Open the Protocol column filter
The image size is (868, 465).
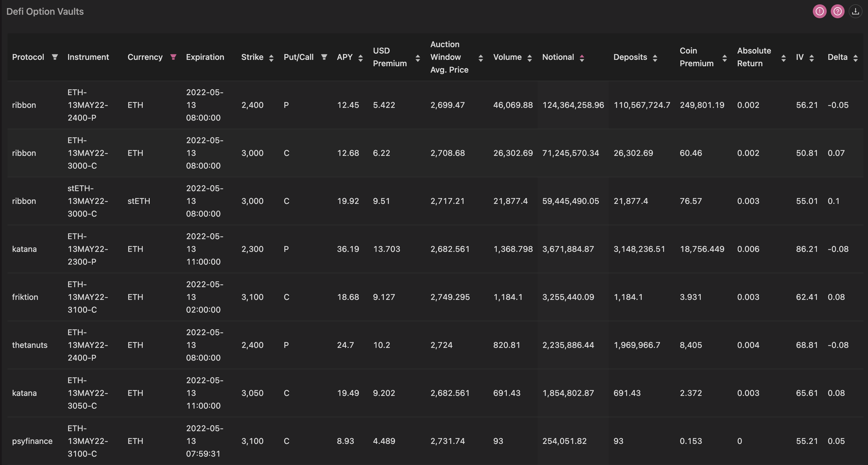[x=55, y=57]
